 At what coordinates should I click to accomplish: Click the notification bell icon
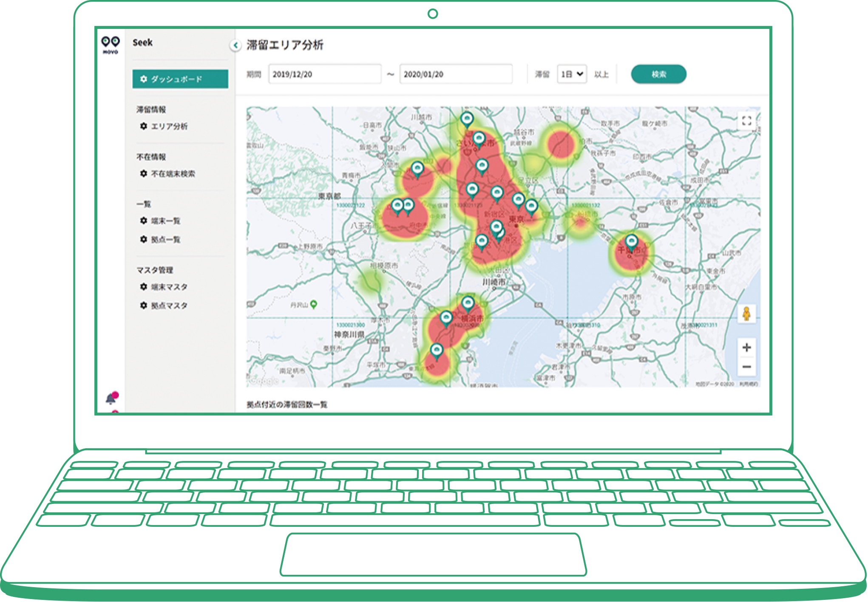112,398
